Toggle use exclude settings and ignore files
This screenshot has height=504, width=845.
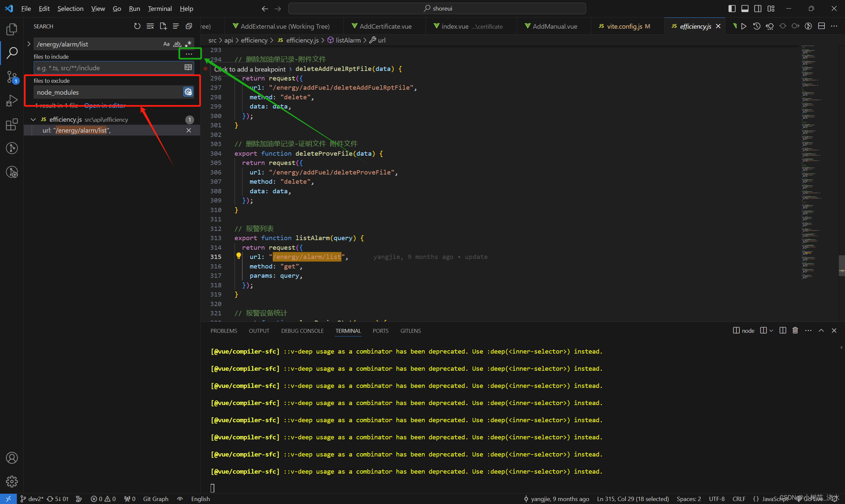pos(188,92)
